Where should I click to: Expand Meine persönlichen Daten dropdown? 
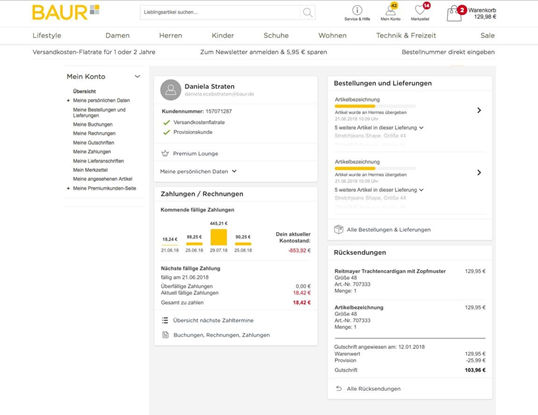point(198,171)
